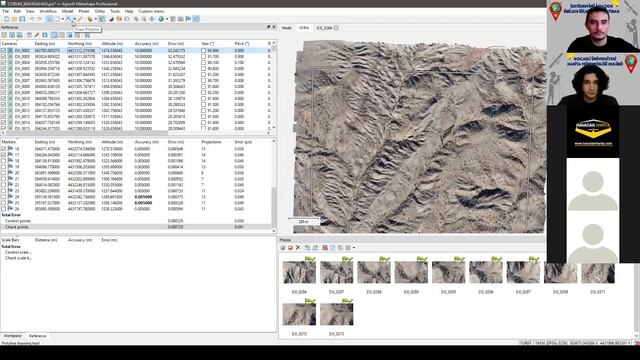Check marker 18 checkbox
640x360 pixels.
coord(4,161)
